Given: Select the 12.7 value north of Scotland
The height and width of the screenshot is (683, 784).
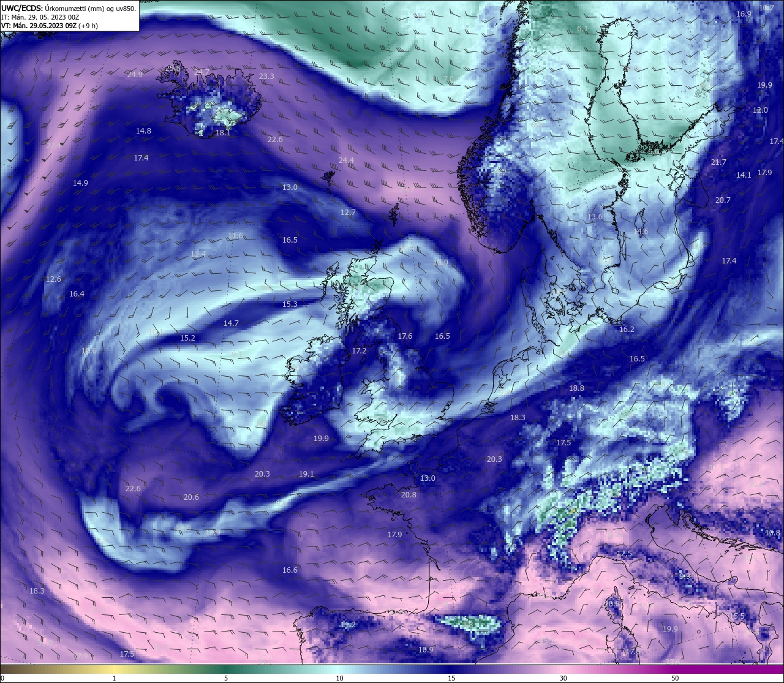Looking at the screenshot, I should click(348, 213).
